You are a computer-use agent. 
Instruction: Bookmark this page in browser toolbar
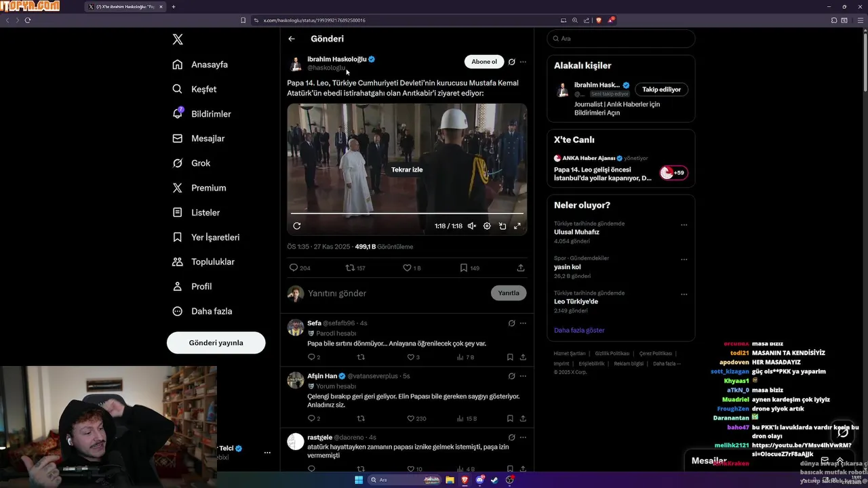pos(243,20)
